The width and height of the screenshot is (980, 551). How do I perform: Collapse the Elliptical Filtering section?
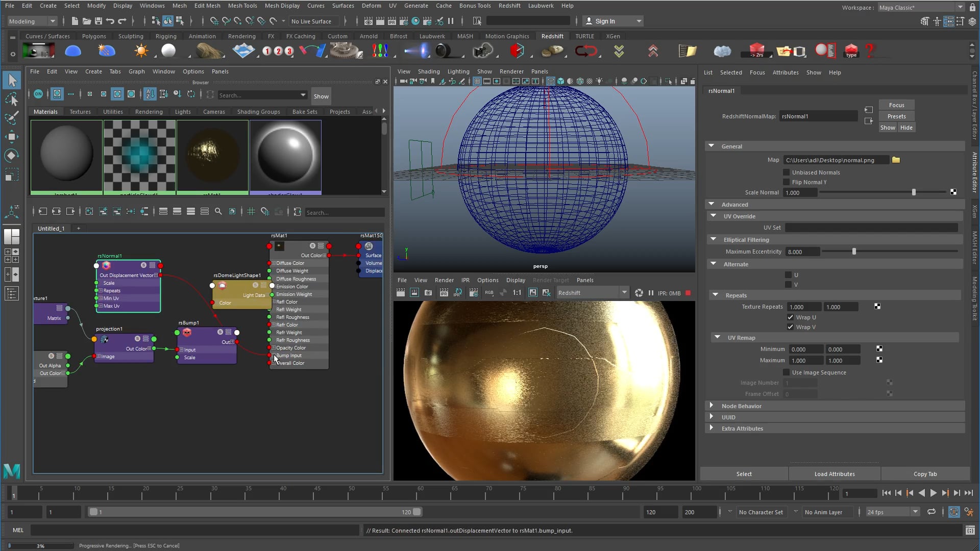[713, 239]
